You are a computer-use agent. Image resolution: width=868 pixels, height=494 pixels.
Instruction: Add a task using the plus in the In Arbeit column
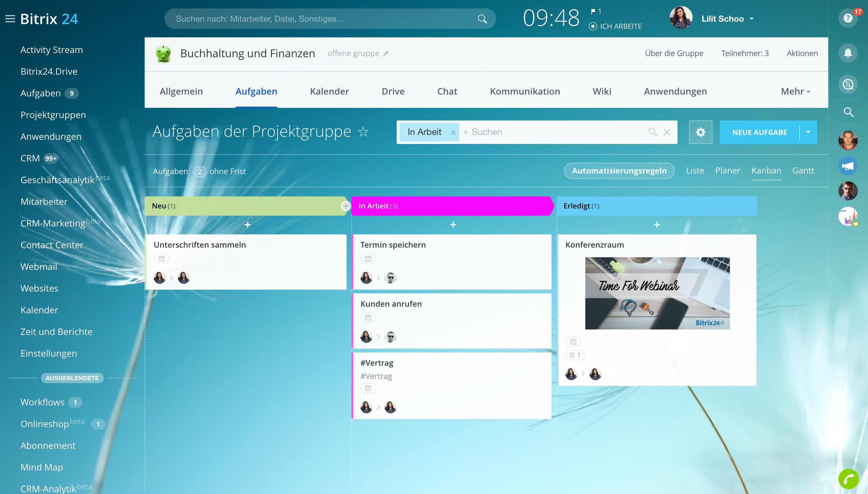(x=453, y=225)
